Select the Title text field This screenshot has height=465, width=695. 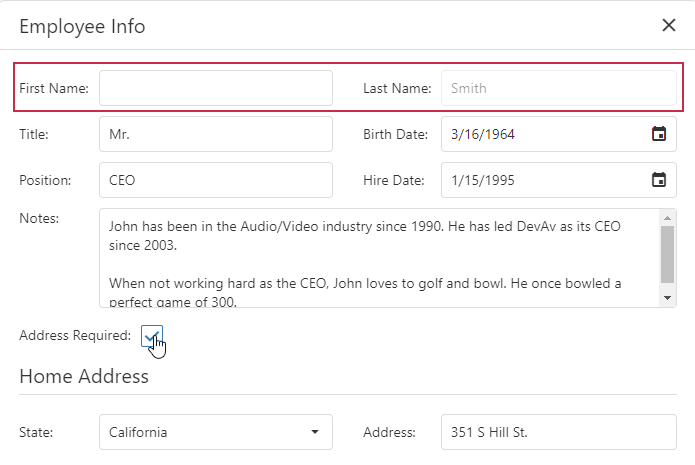pos(216,134)
